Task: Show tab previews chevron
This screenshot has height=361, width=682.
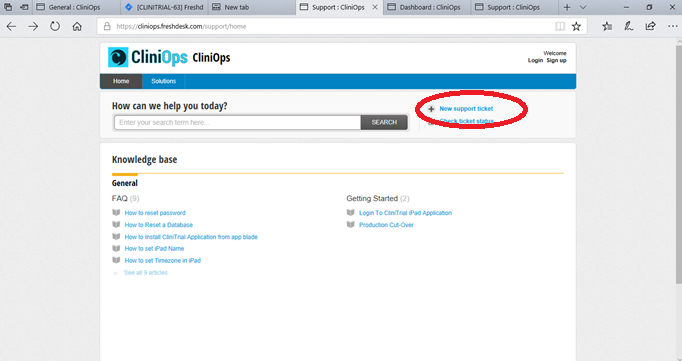Action: [x=583, y=7]
